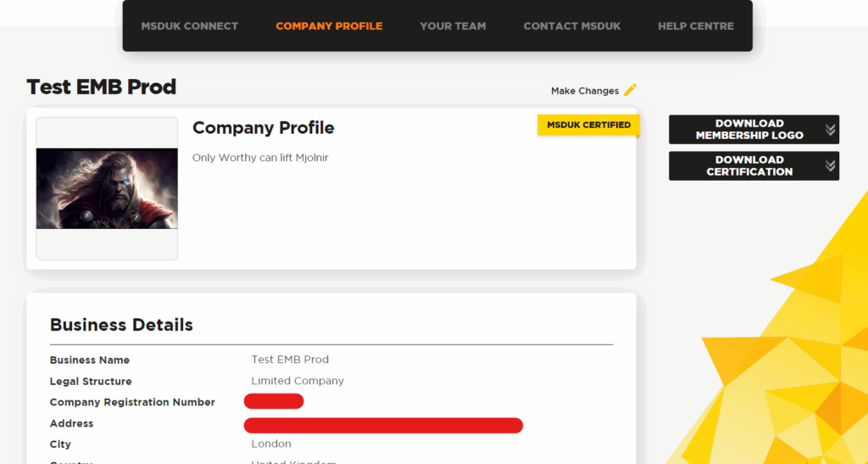The height and width of the screenshot is (464, 868).
Task: Click the Company Profile heading
Action: [x=263, y=128]
